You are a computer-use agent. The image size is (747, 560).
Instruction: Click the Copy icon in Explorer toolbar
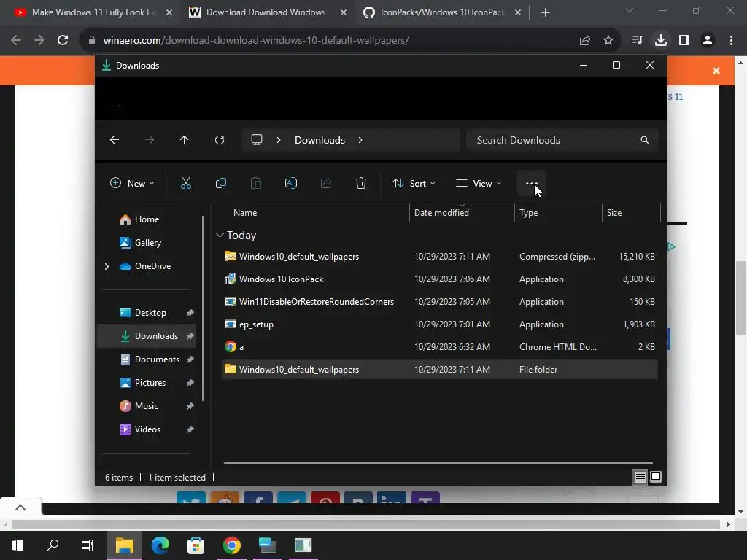click(220, 183)
